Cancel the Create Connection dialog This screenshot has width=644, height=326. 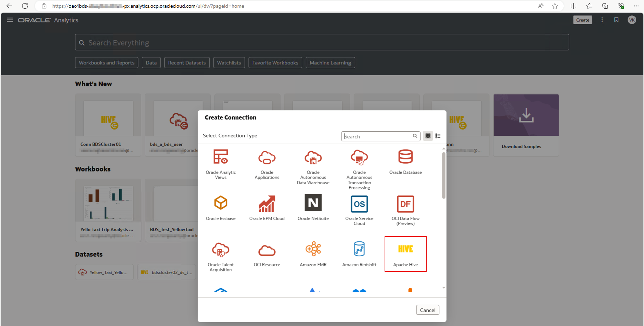point(427,310)
